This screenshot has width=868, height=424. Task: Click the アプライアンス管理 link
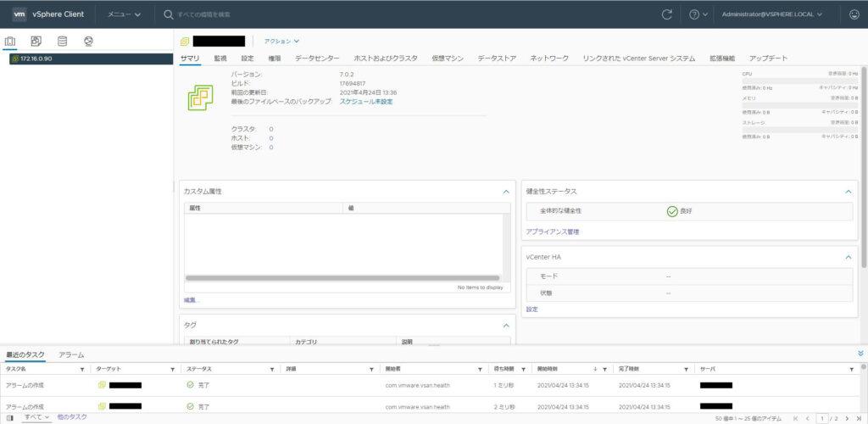553,232
